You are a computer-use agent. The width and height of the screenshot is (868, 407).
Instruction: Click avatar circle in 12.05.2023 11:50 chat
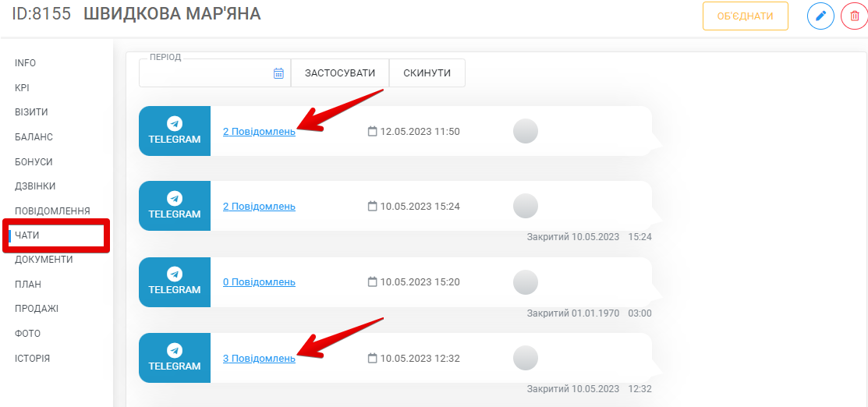(x=526, y=131)
